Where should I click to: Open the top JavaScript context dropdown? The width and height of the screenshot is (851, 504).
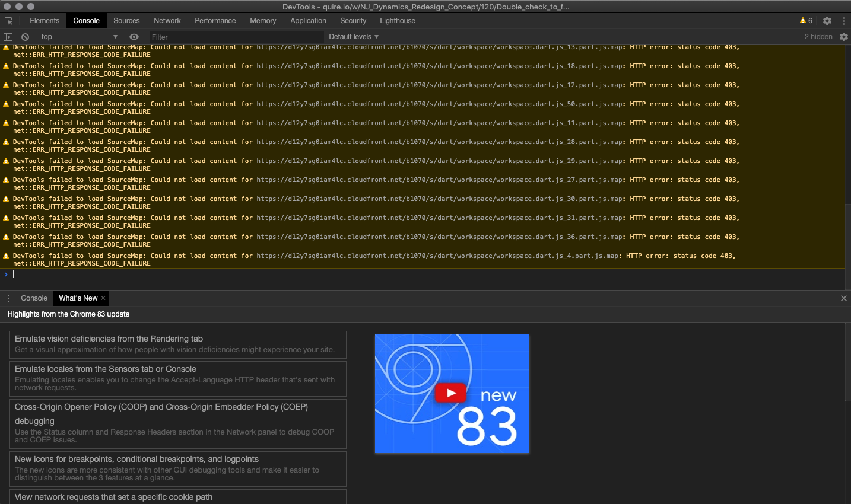pyautogui.click(x=79, y=37)
